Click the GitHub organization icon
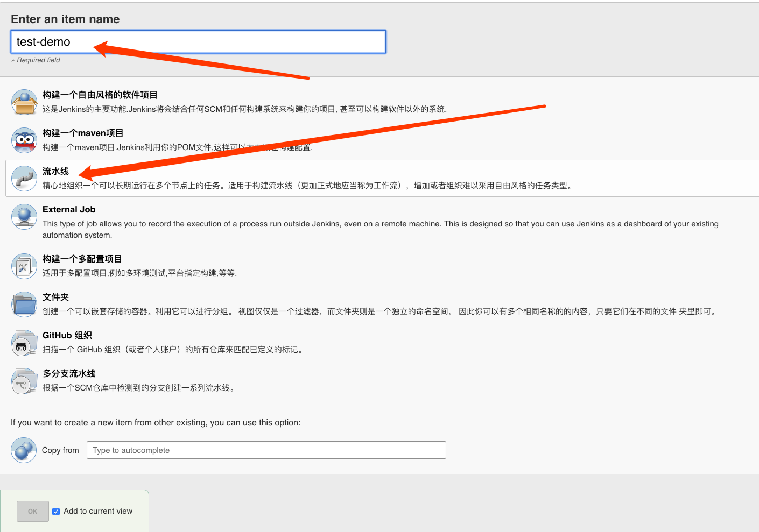Viewport: 759px width, 532px height. (24, 343)
